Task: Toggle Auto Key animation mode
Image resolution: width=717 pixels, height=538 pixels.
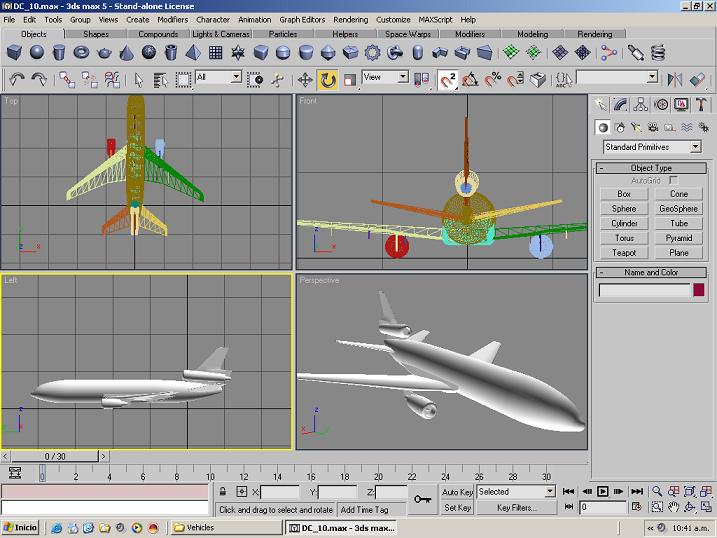Action: (x=457, y=492)
